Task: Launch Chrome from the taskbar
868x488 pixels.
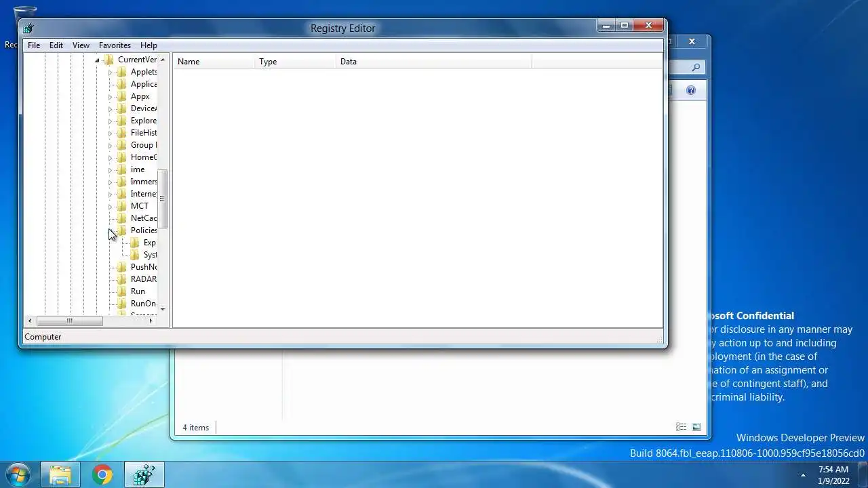Action: (102, 475)
